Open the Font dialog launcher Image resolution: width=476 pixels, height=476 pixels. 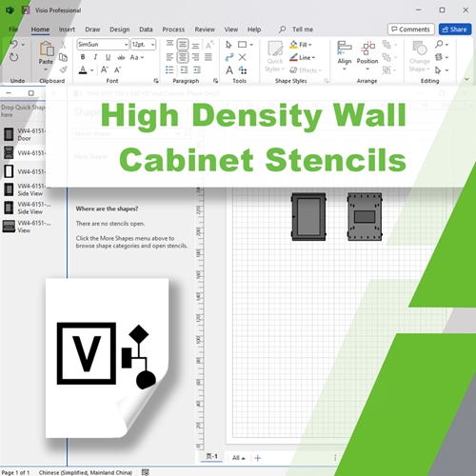[x=156, y=81]
